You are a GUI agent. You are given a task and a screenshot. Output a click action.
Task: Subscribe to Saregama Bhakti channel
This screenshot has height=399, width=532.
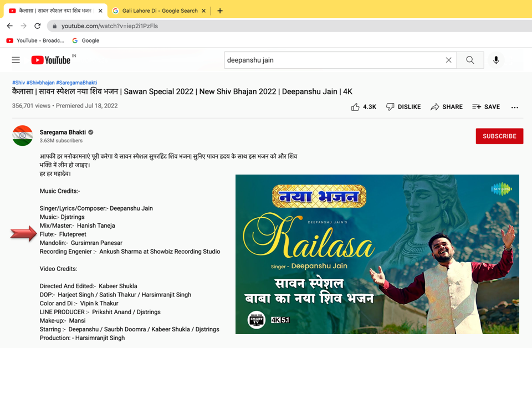[x=499, y=136]
